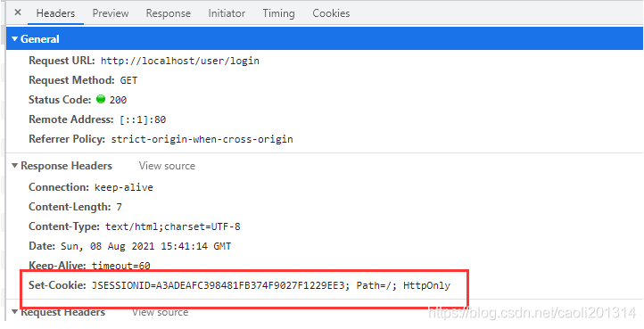The width and height of the screenshot is (644, 329).
Task: Click View source beside Response Headers
Action: (x=167, y=166)
